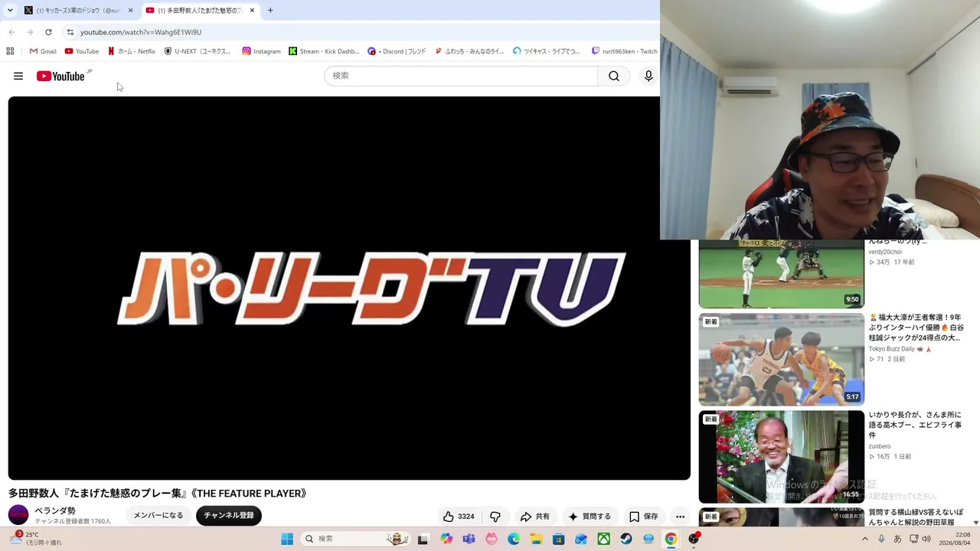Open the YouTube guide hamburger menu
This screenshot has width=980, height=551.
point(18,76)
